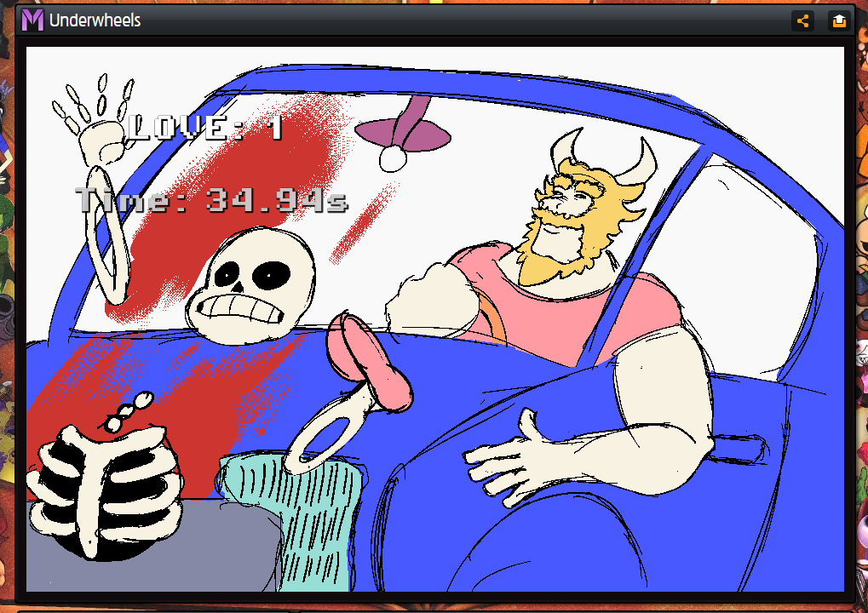Click the orange upload/home icon button

[839, 21]
